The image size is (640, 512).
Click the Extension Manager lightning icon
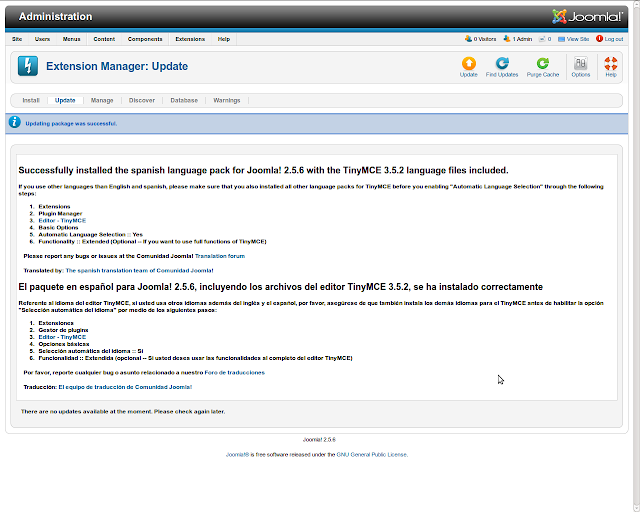(28, 66)
